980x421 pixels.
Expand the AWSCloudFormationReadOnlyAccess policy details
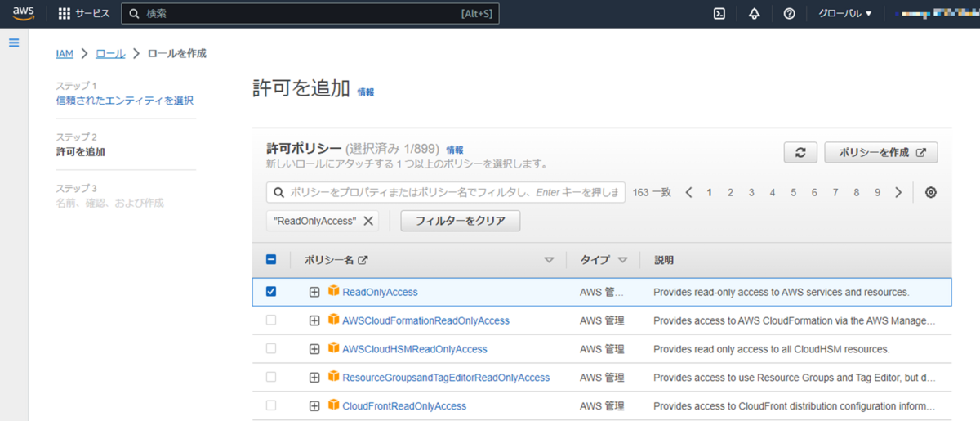click(314, 320)
